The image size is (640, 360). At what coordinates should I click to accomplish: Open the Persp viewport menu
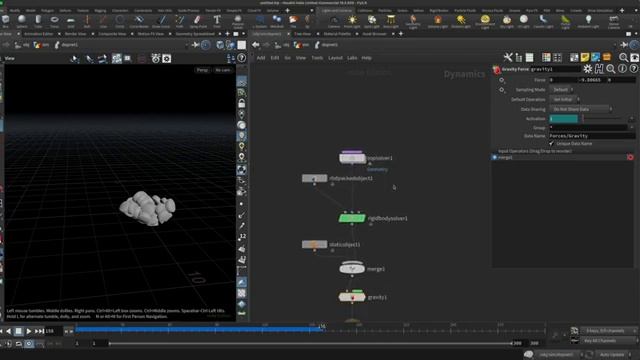202,70
